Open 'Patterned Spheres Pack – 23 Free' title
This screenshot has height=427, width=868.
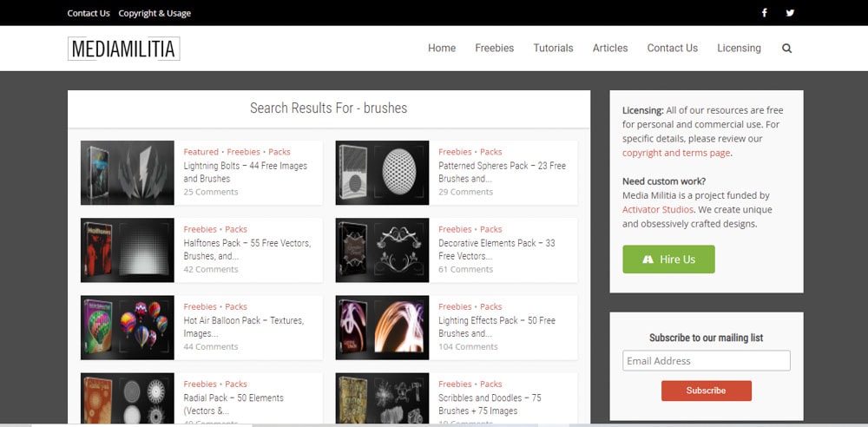coord(502,172)
